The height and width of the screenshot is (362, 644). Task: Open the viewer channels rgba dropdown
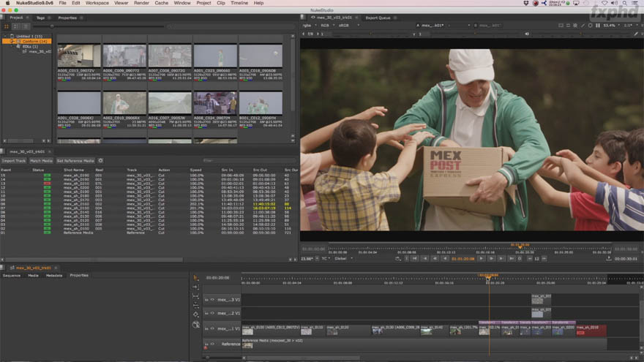[310, 26]
